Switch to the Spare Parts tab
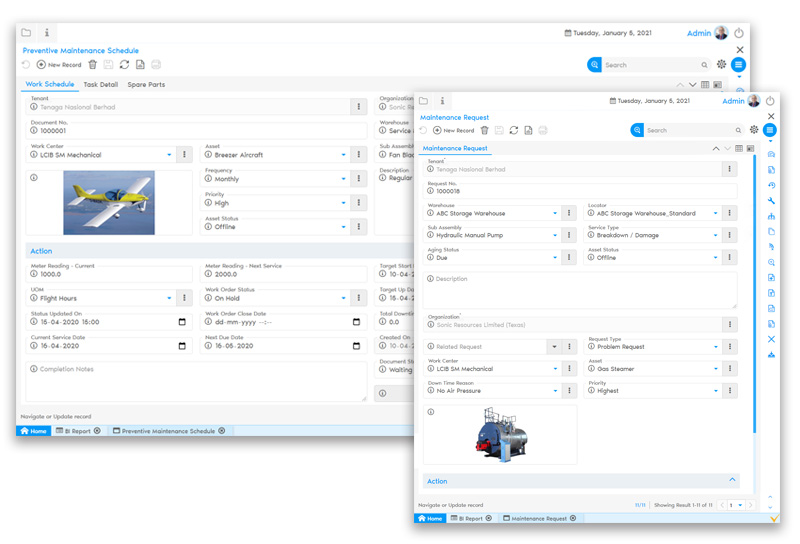Viewport: 800px width, 544px height. [x=146, y=85]
